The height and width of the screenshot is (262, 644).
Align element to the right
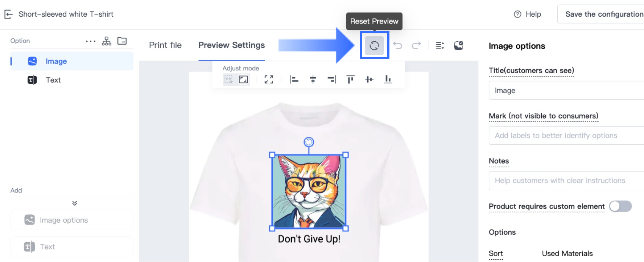331,80
